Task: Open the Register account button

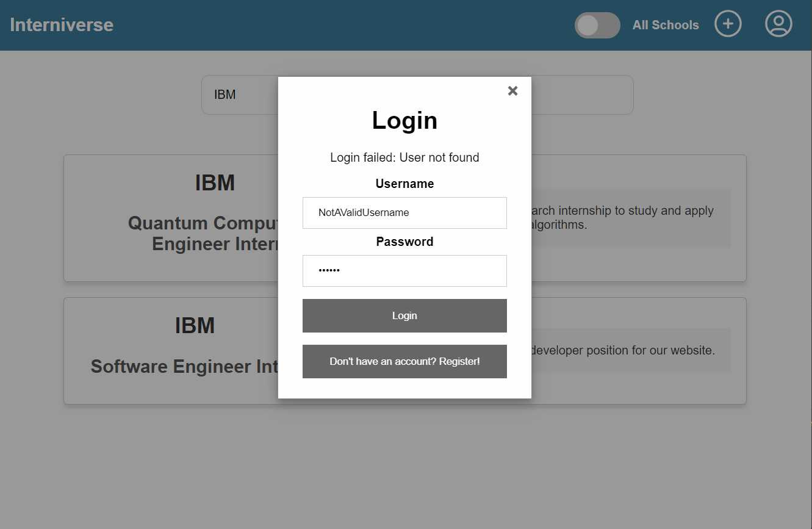Action: tap(404, 361)
